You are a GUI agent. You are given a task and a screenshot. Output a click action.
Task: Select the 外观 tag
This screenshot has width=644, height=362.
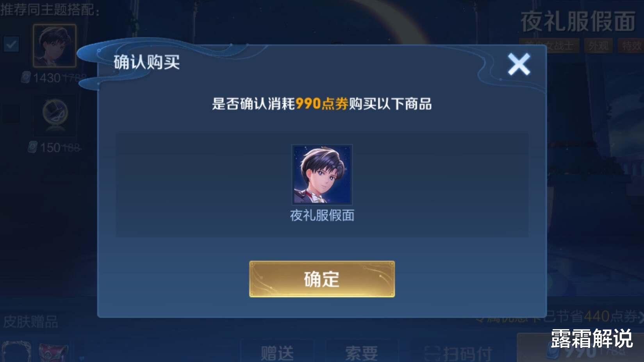pos(598,46)
